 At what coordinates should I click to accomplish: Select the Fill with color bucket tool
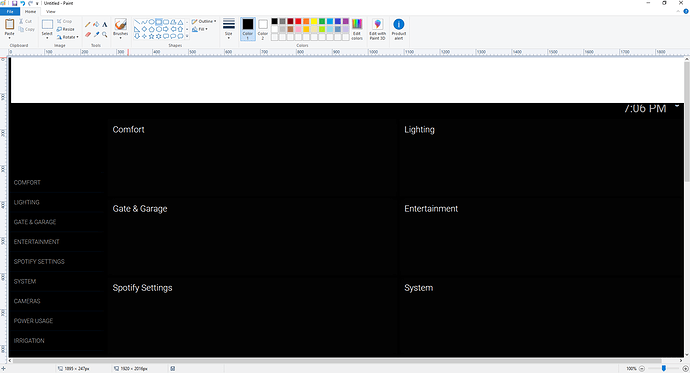(96, 25)
